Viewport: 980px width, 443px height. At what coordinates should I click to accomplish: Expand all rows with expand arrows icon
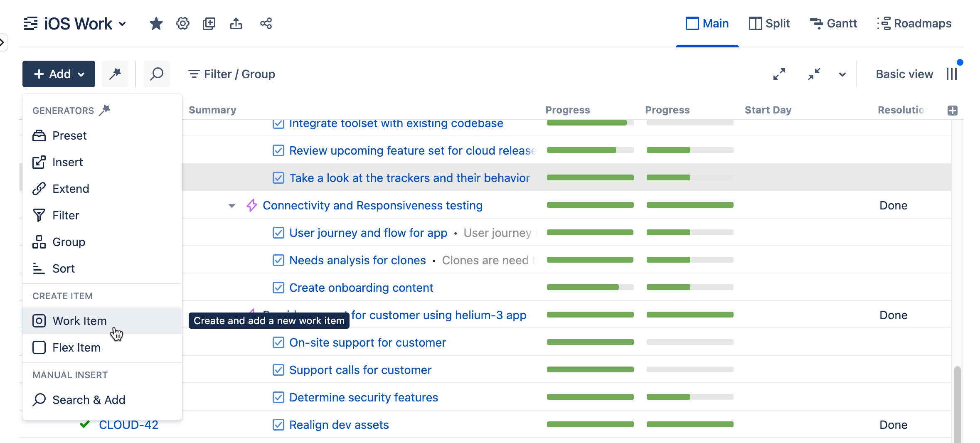pyautogui.click(x=779, y=74)
